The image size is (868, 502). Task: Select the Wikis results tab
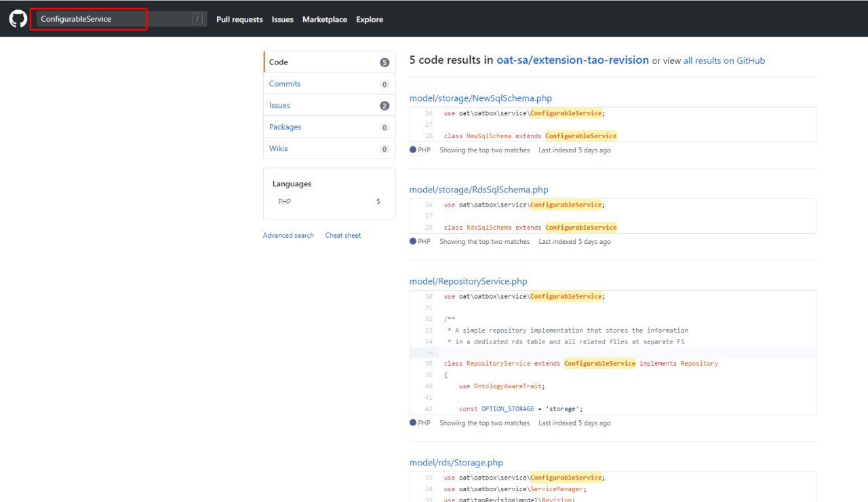pyautogui.click(x=330, y=148)
